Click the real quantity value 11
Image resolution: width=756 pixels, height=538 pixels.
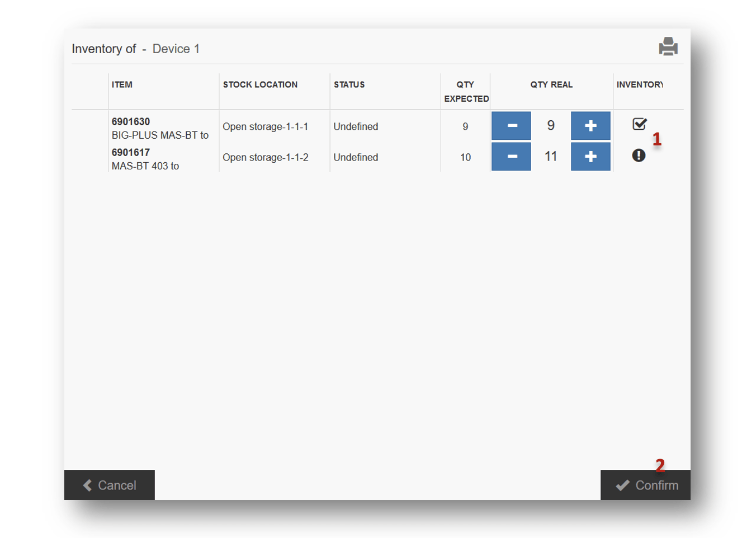[551, 157]
